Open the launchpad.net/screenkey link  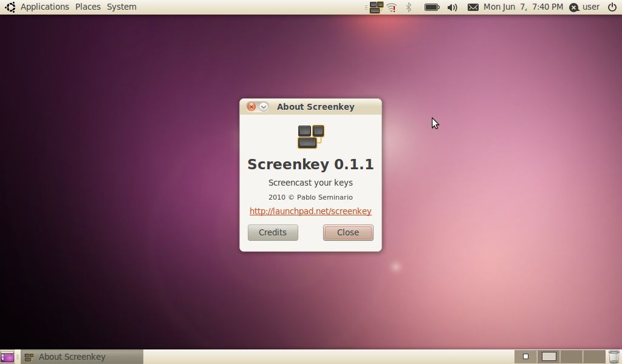click(x=310, y=211)
